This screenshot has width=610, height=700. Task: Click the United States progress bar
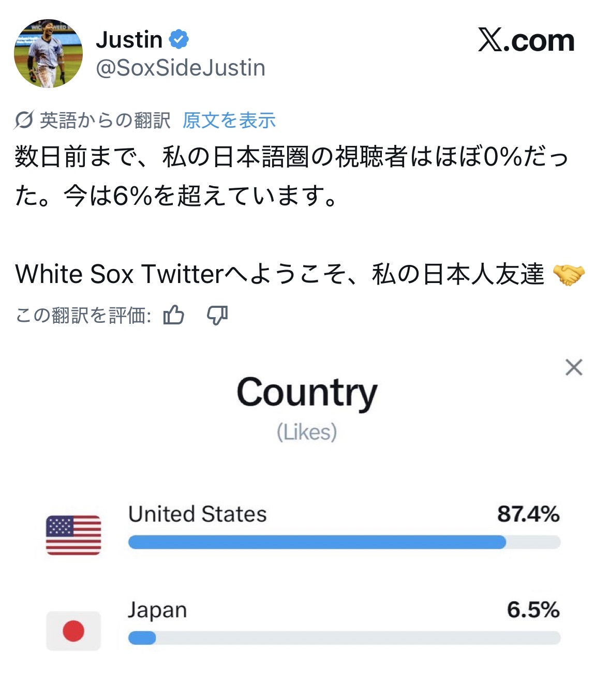coord(344,542)
